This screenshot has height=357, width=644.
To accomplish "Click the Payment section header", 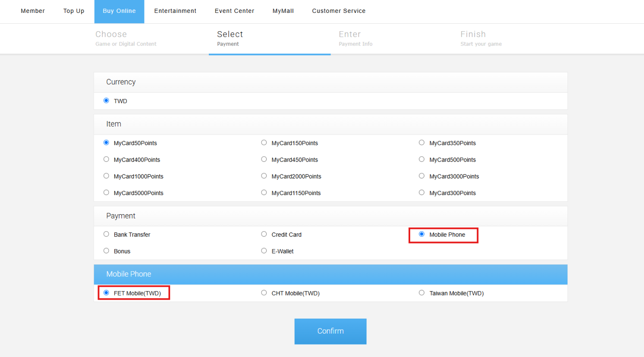I will tap(331, 216).
